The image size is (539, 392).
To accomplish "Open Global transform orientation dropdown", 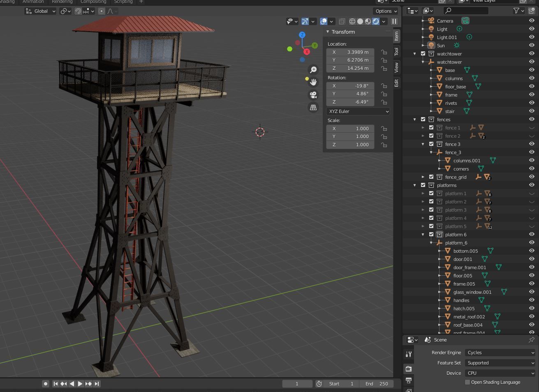I will (40, 11).
